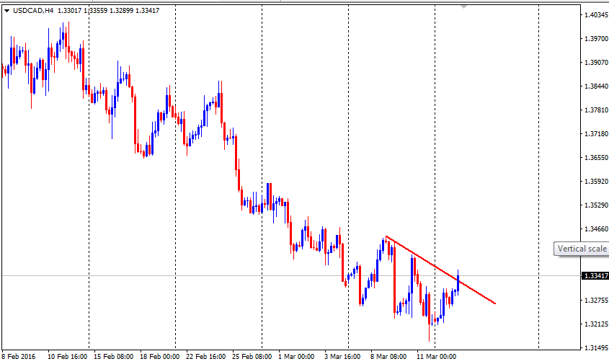Click price level 1.35290 on scale
The height and width of the screenshot is (364, 609).
click(x=596, y=205)
